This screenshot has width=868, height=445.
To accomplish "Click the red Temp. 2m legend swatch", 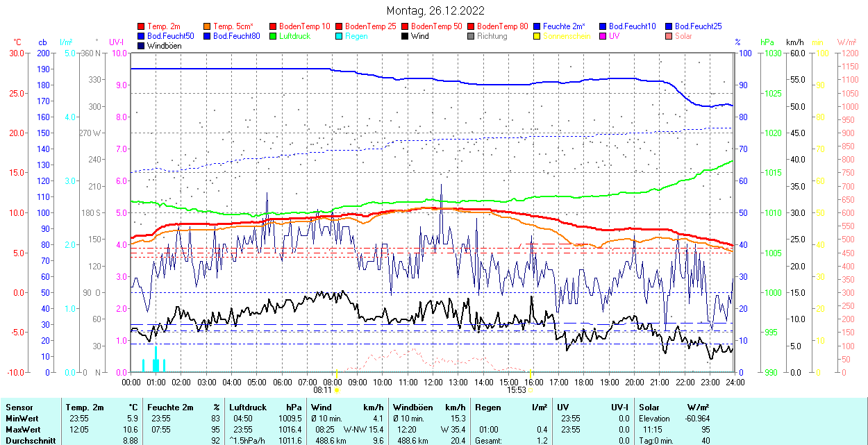I will pyautogui.click(x=142, y=26).
